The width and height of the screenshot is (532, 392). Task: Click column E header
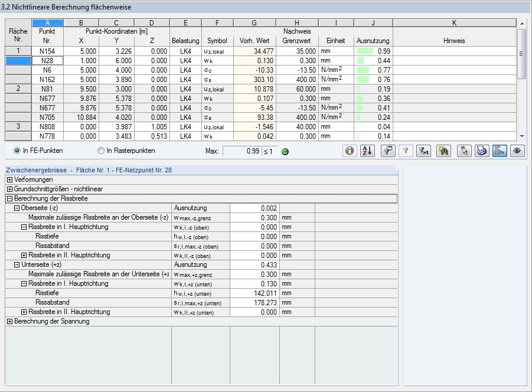(185, 22)
